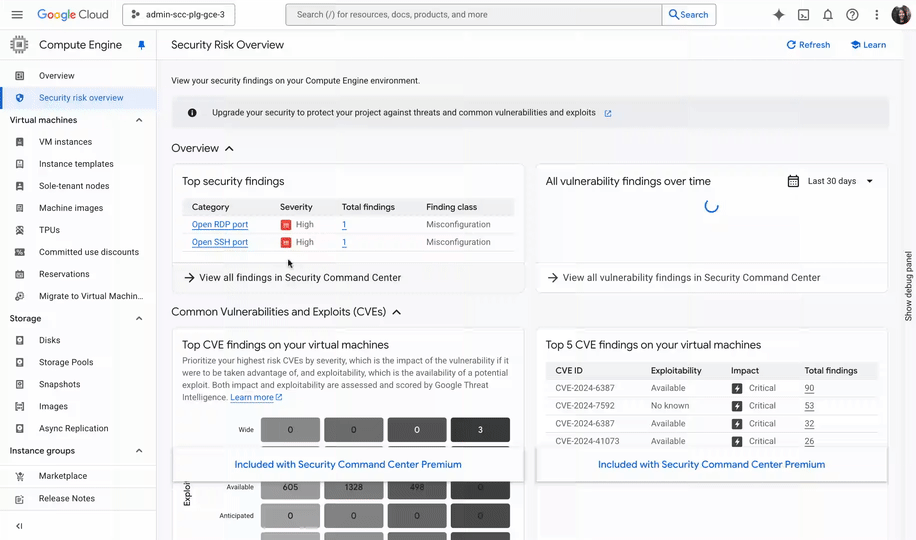
Task: Open the notifications bell
Action: point(828,15)
